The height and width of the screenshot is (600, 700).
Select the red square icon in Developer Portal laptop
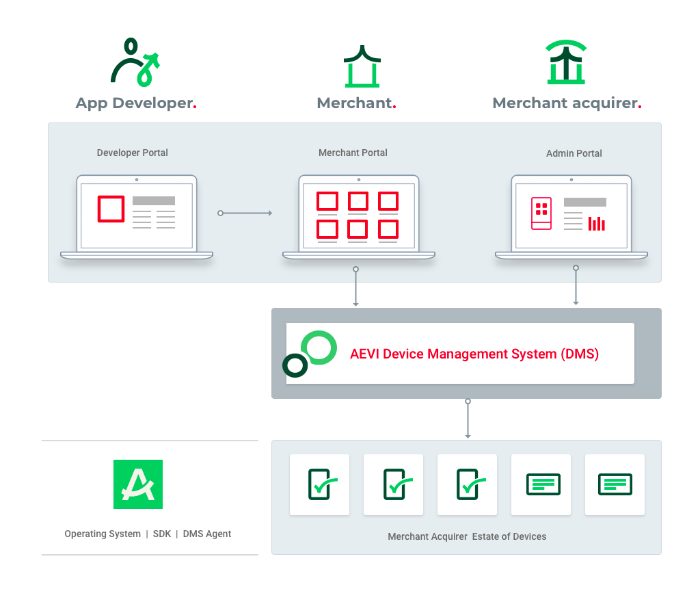(111, 209)
